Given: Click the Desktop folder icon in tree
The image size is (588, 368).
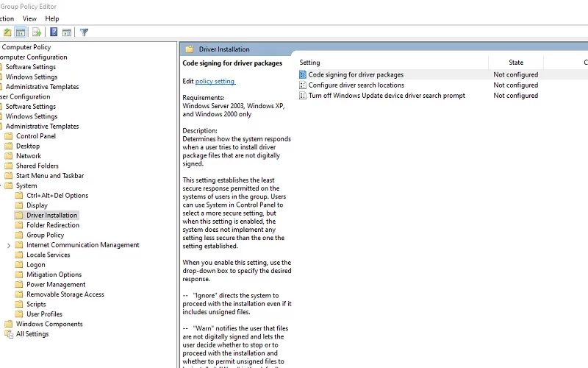Looking at the screenshot, I should click(x=8, y=146).
